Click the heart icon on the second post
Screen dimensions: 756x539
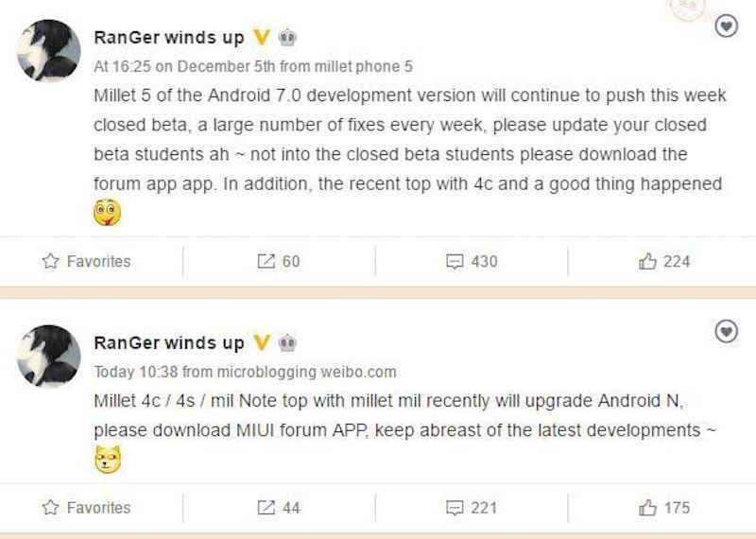click(726, 332)
